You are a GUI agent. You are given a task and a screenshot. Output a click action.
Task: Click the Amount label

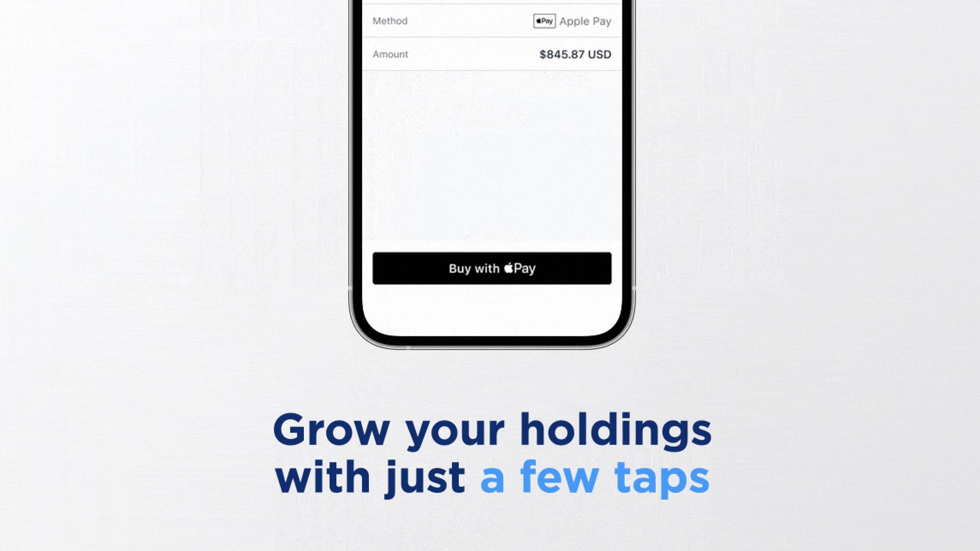(x=390, y=54)
